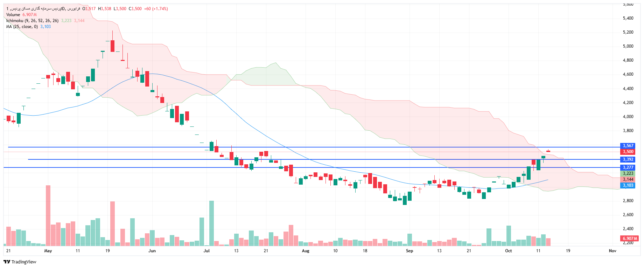Click the pink 3,144 Ichimoku value tag
The height and width of the screenshot is (268, 644).
tap(628, 179)
